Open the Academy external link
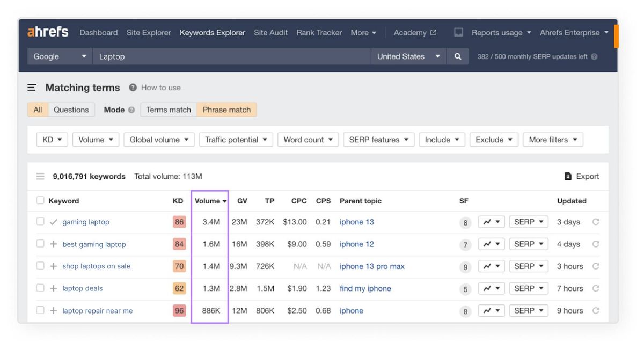 pyautogui.click(x=415, y=32)
